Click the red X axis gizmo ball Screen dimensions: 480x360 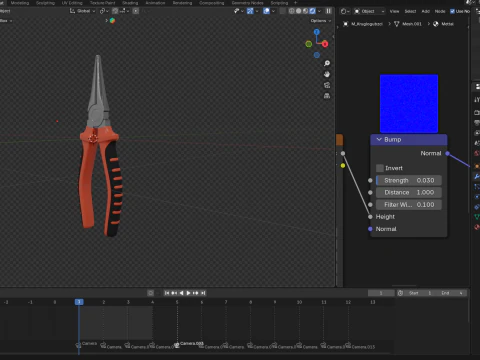coord(325,44)
